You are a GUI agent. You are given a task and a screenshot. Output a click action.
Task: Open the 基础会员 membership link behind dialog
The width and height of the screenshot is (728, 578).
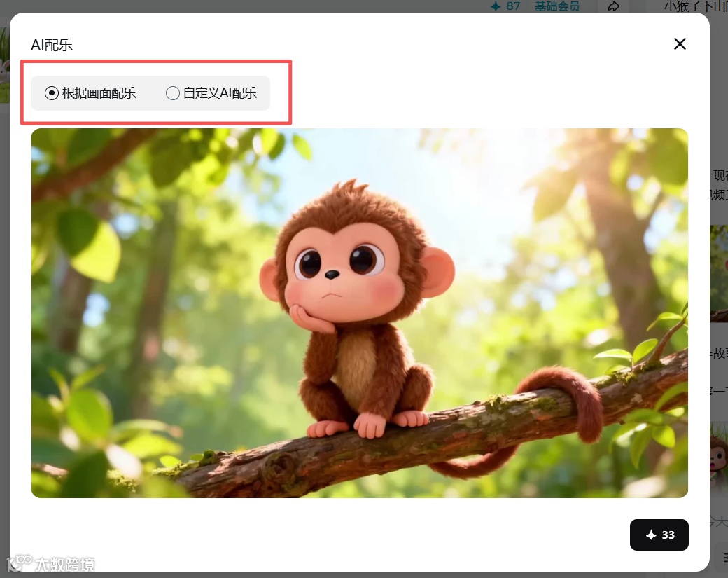(557, 6)
